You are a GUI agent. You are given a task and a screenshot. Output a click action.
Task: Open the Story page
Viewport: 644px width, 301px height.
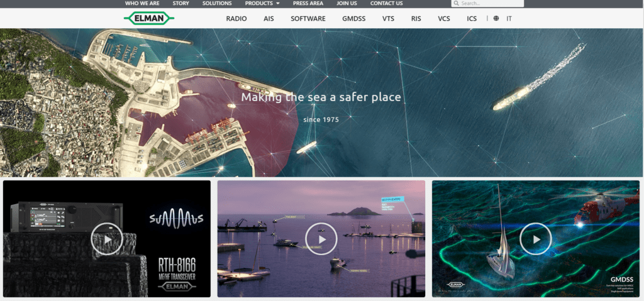(x=181, y=4)
